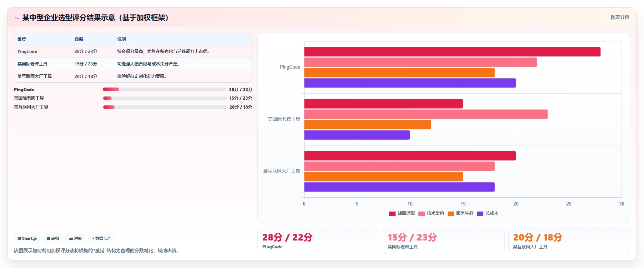The width and height of the screenshot is (644, 268).
Task: Click the 表格 tag chip
Action: click(53, 238)
